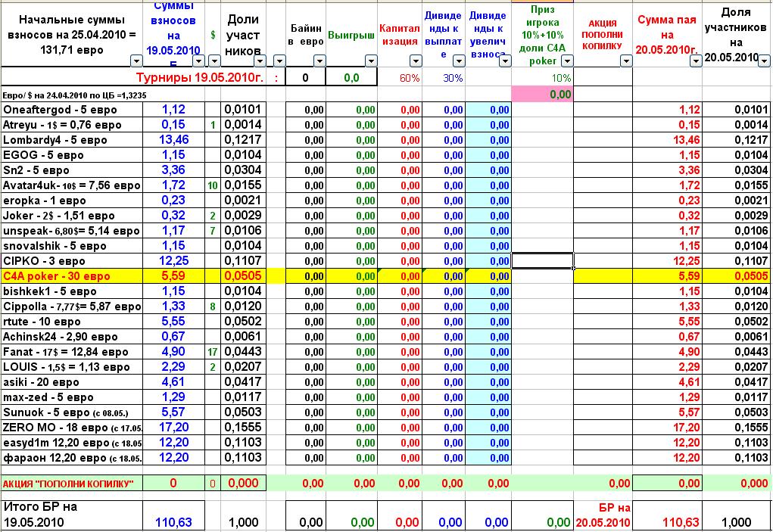Open the Приз игрока column filter dropdown
This screenshot has height=532, width=773.
pyautogui.click(x=567, y=61)
